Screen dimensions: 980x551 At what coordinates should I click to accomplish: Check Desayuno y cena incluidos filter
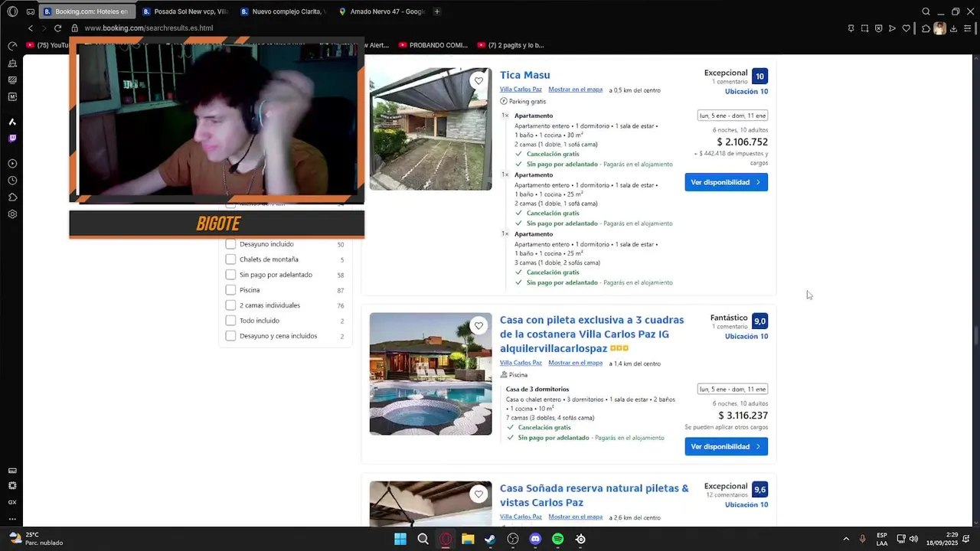230,336
